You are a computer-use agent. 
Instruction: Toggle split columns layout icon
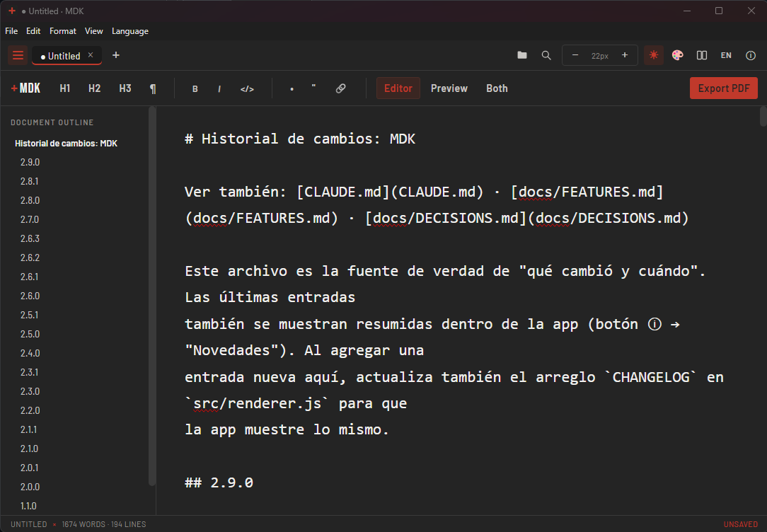702,55
